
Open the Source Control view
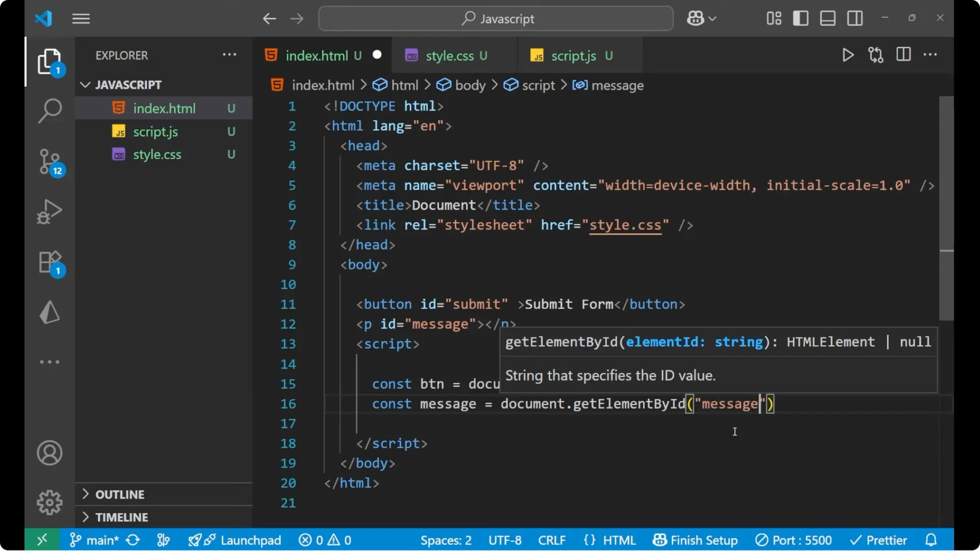pos(49,161)
